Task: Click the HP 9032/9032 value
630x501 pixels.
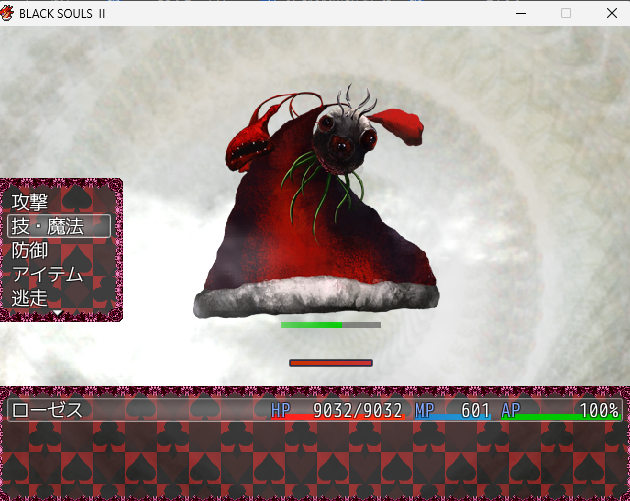Action: point(337,411)
